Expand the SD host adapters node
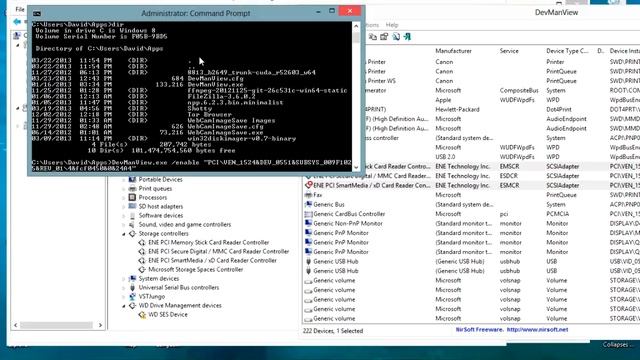The height and width of the screenshot is (360, 640). 124,207
